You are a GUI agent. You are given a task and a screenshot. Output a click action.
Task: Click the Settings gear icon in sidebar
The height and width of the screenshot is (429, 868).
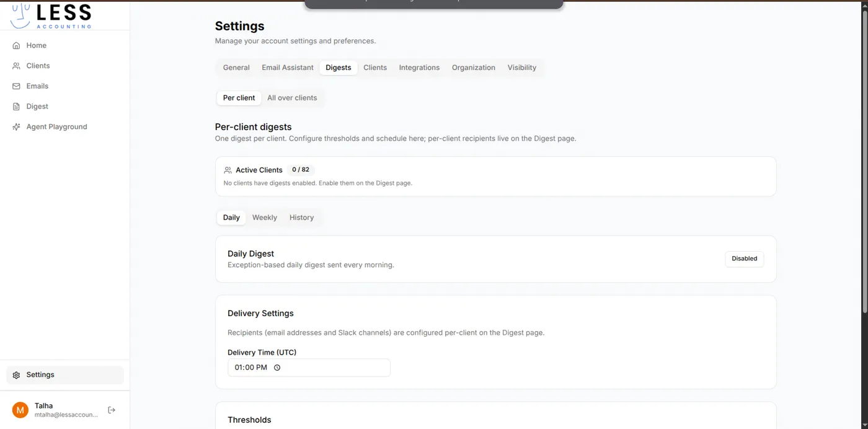(16, 375)
